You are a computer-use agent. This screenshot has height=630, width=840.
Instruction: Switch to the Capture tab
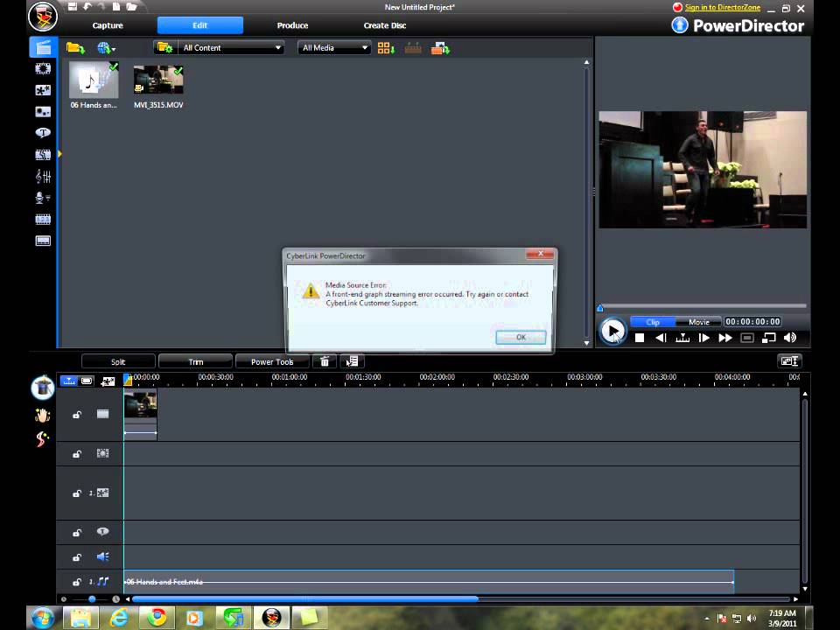click(x=108, y=25)
